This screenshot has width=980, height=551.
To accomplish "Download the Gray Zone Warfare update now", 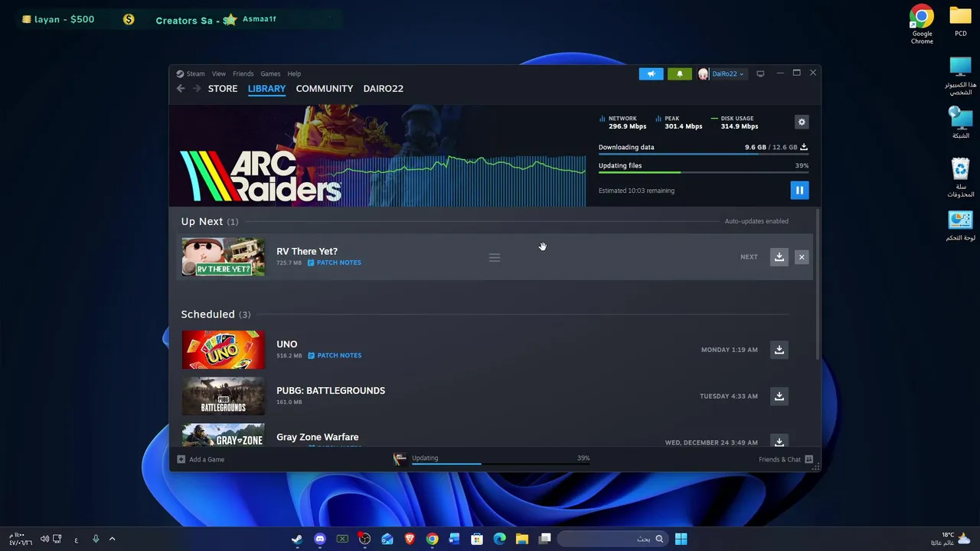I will (x=779, y=442).
